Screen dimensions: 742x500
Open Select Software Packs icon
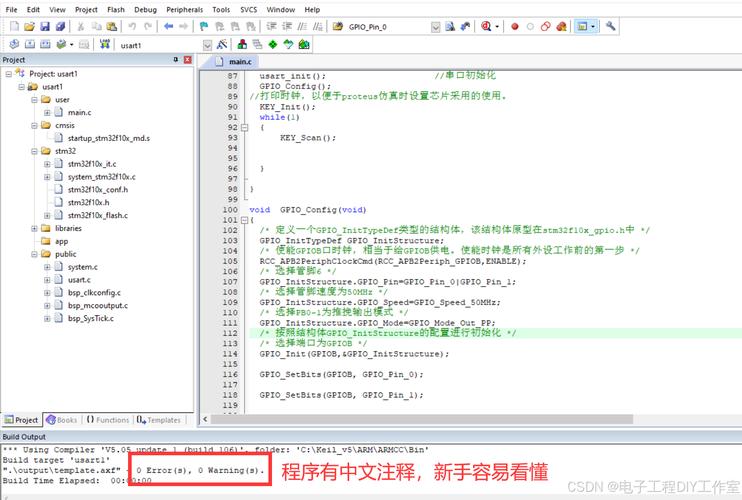[x=288, y=44]
